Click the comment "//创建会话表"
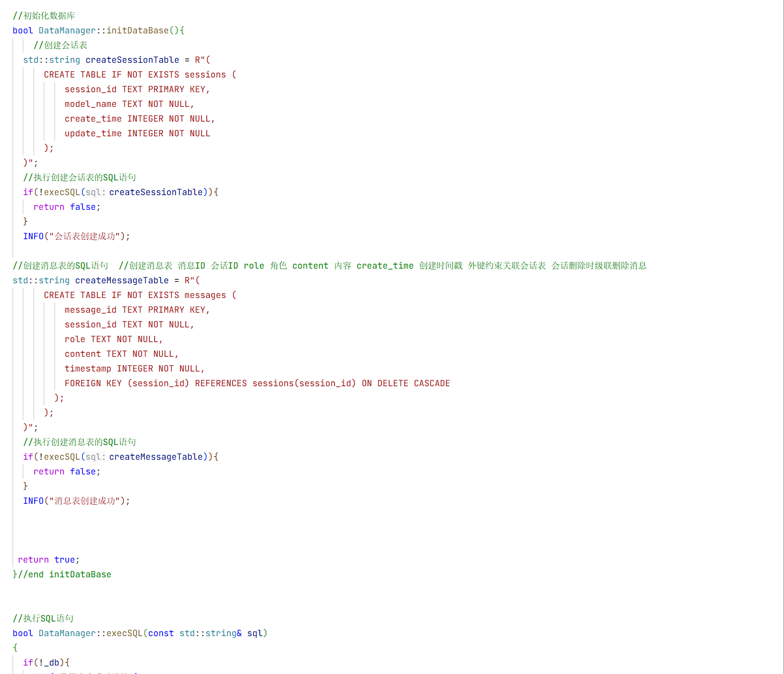Viewport: 784px width, 674px height. (61, 45)
